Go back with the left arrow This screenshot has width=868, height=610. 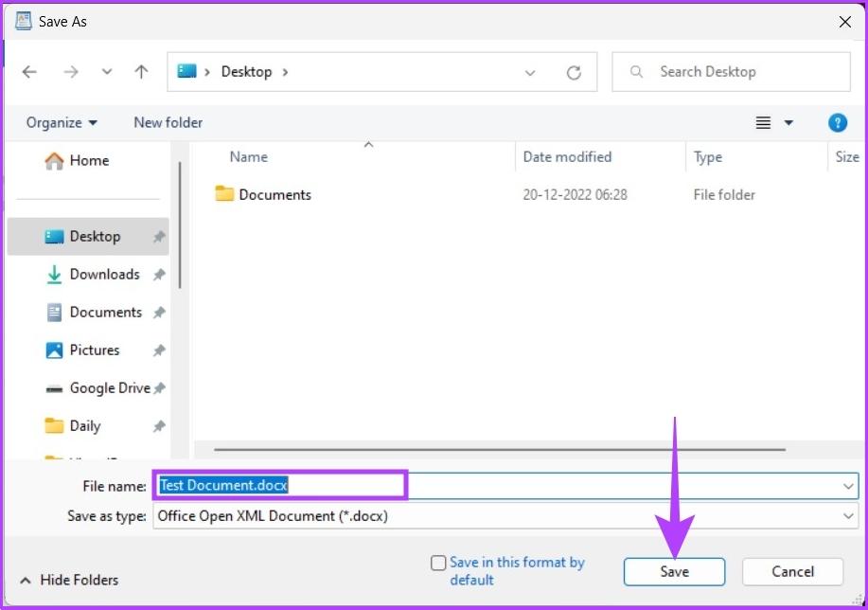click(29, 72)
